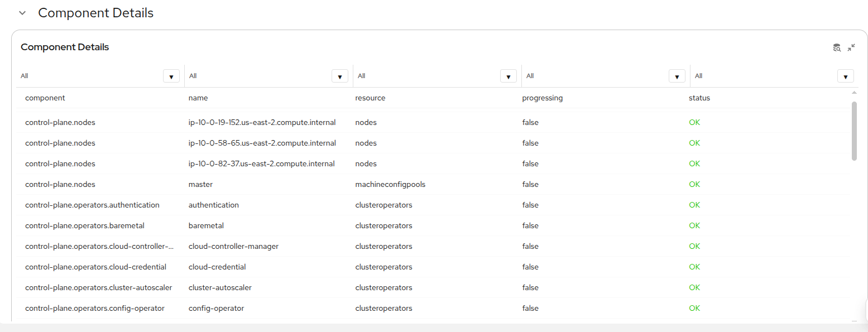The width and height of the screenshot is (868, 332).
Task: Collapse the Component Details section chevron
Action: click(22, 13)
